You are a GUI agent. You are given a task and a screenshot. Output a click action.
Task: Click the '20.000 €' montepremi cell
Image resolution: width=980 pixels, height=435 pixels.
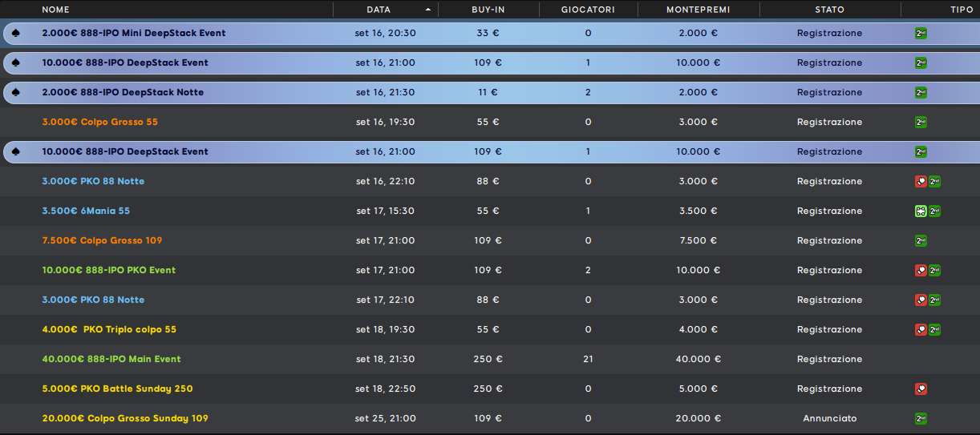698,419
